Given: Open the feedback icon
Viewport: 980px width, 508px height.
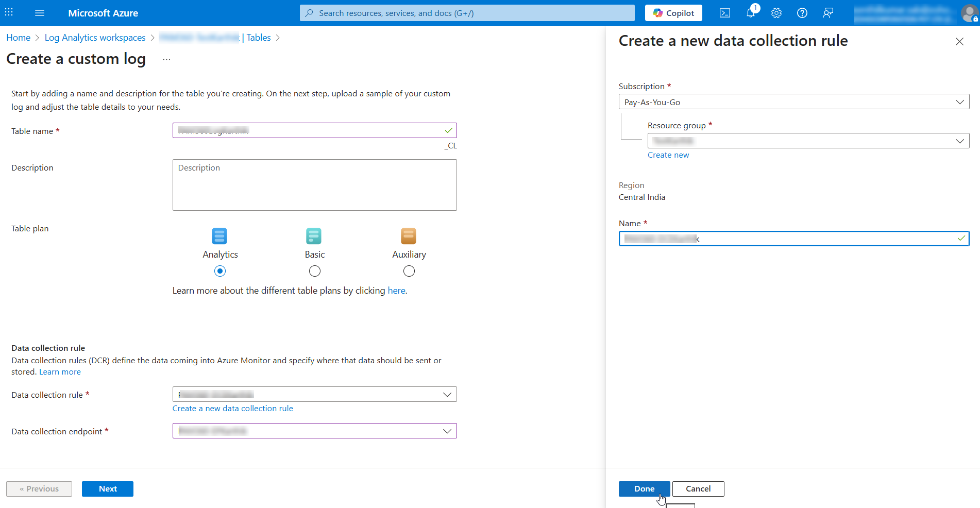Looking at the screenshot, I should (x=828, y=13).
